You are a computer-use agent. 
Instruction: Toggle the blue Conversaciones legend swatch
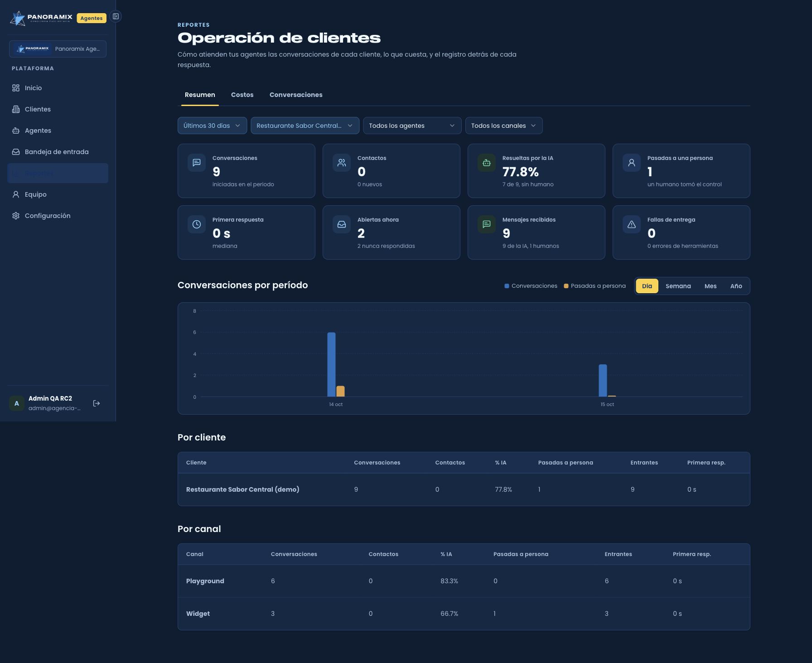tap(507, 286)
